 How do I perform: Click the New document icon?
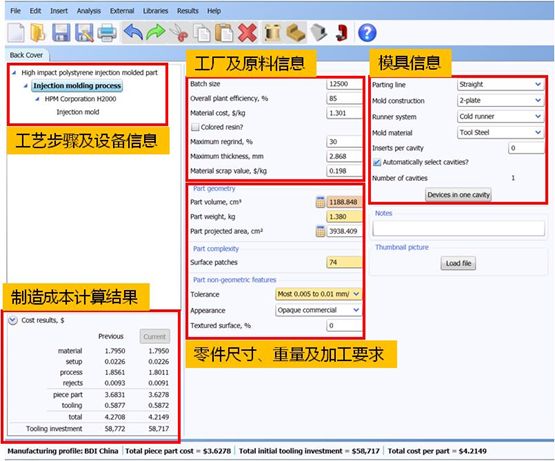coord(16,33)
